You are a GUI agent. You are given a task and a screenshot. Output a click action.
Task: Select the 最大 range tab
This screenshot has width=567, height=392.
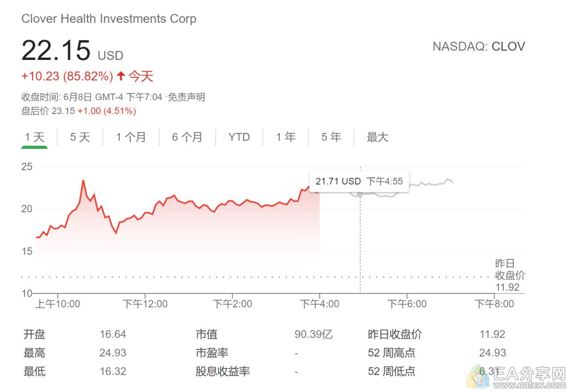pos(377,137)
